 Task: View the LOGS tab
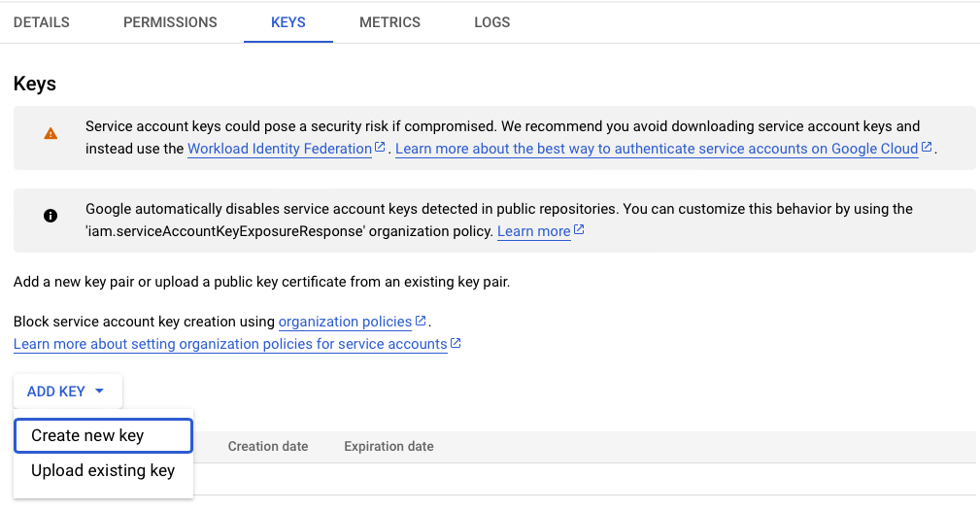(491, 22)
